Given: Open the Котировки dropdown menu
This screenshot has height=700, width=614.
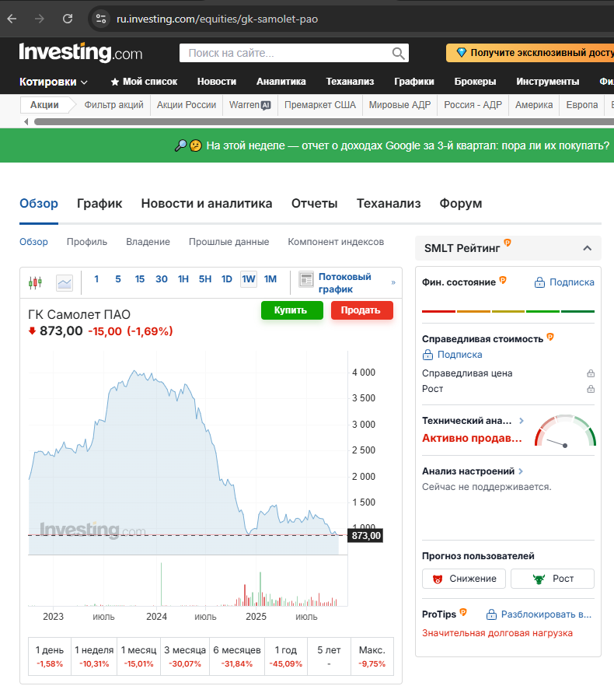Looking at the screenshot, I should coord(53,82).
